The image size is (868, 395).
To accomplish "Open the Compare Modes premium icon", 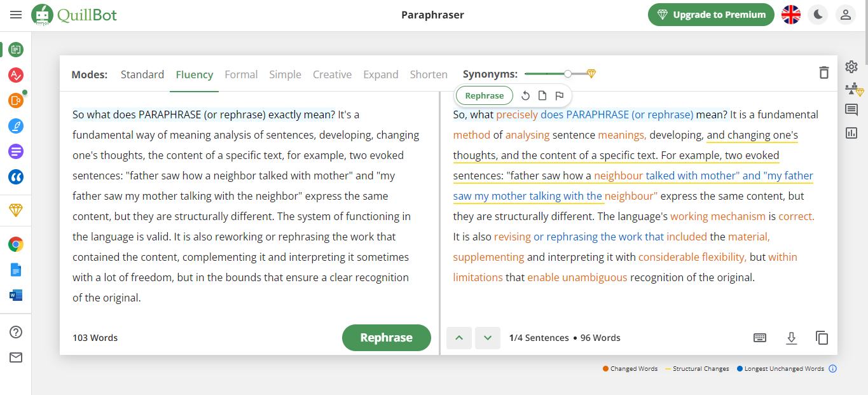I will [854, 89].
